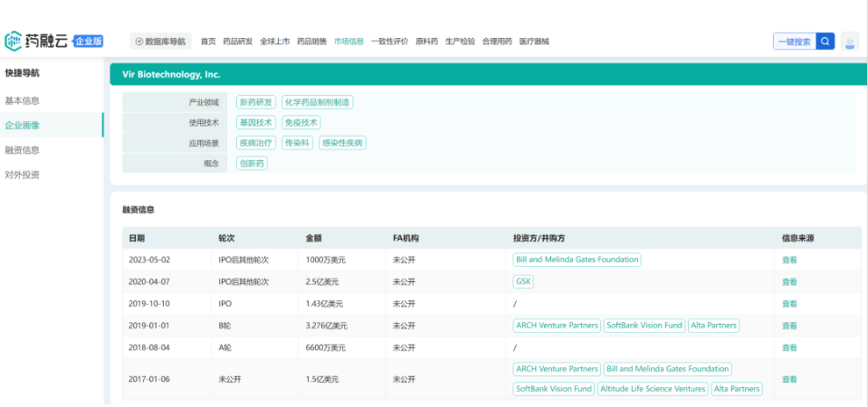Viewport: 868px width, 407px height.
Task: Open the 一致性评价 menu
Action: pyautogui.click(x=389, y=42)
